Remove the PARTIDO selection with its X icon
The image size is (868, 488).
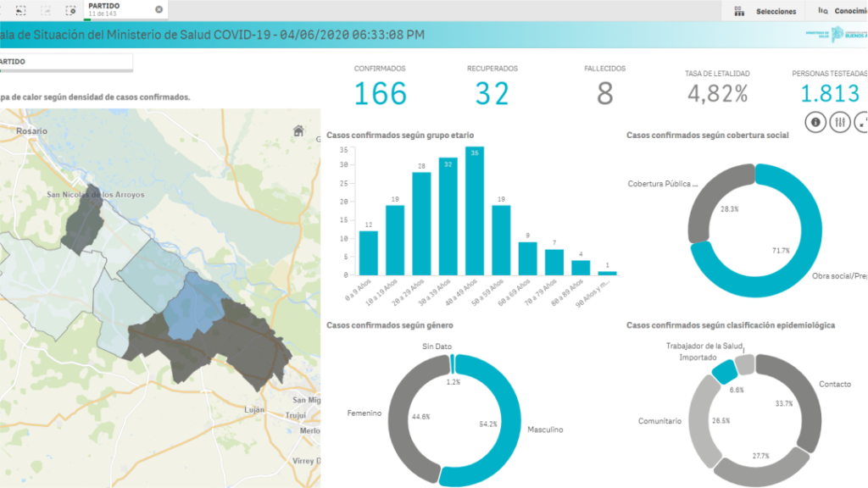159,9
